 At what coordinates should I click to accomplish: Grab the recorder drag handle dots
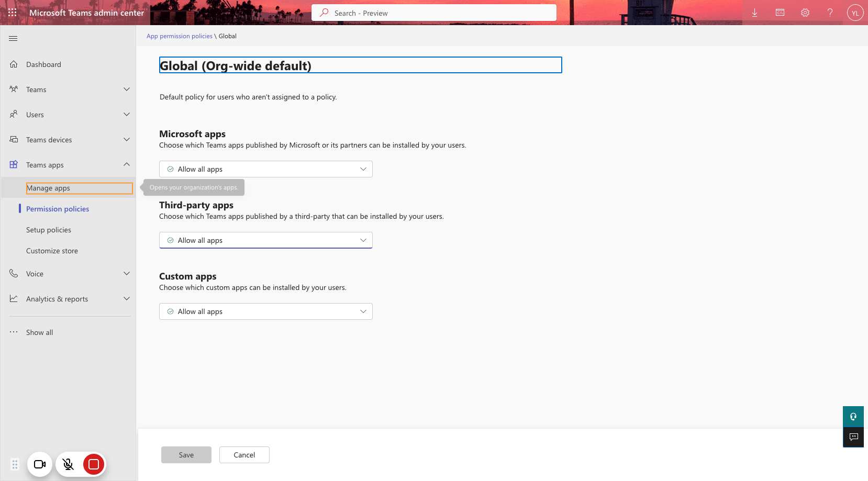pos(15,464)
